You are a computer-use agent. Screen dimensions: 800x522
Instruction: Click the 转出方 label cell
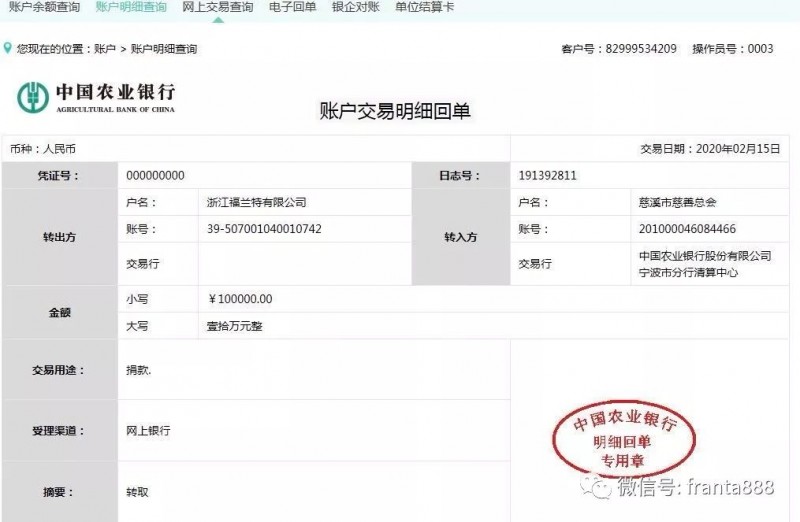click(x=60, y=237)
